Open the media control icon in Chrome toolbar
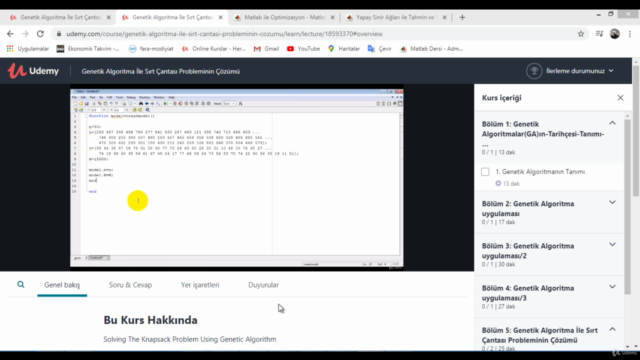 click(x=599, y=34)
